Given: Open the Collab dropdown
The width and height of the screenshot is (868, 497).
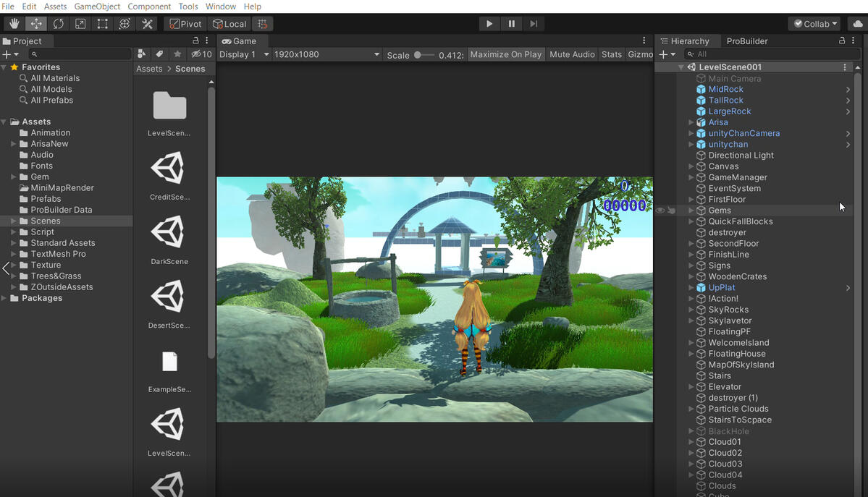Looking at the screenshot, I should coord(815,24).
